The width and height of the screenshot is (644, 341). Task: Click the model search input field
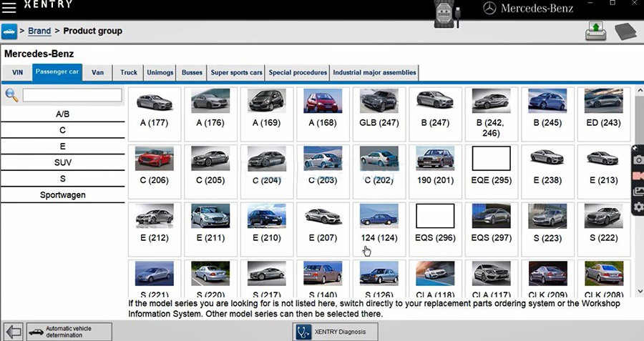[x=72, y=95]
